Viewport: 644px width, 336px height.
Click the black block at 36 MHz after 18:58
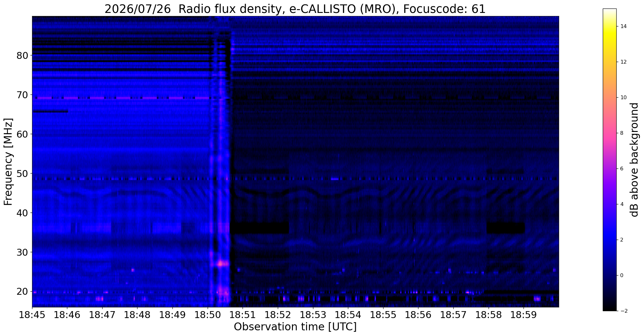(x=506, y=228)
